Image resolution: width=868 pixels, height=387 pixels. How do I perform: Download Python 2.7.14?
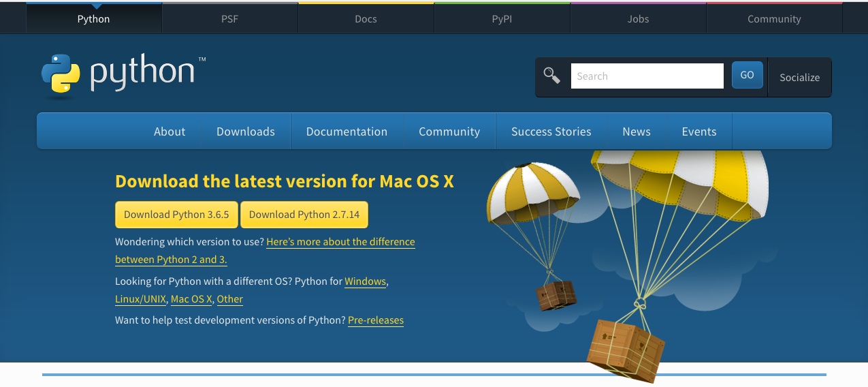304,215
